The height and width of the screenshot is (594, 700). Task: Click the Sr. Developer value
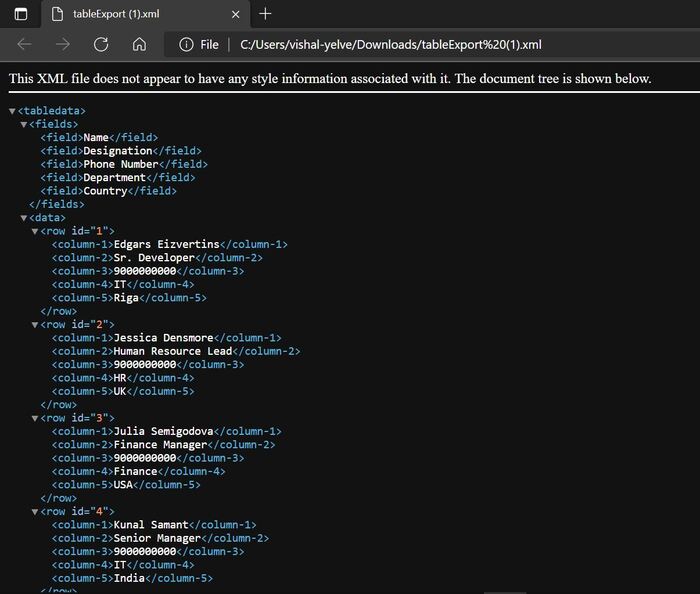point(154,258)
